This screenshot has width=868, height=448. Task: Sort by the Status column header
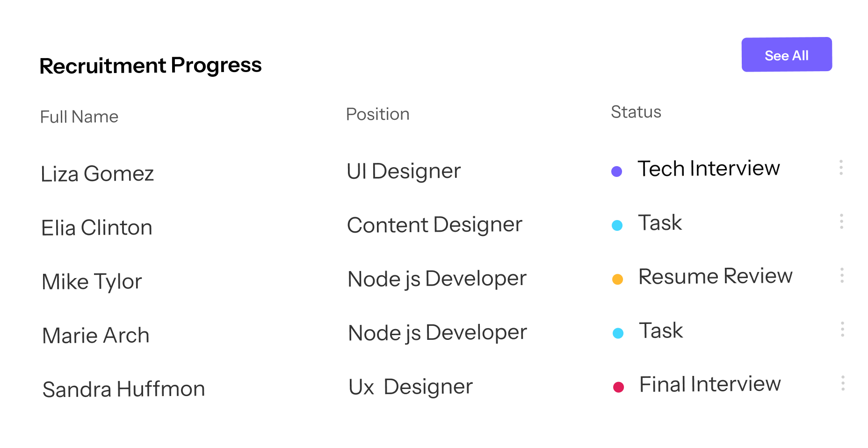636,111
